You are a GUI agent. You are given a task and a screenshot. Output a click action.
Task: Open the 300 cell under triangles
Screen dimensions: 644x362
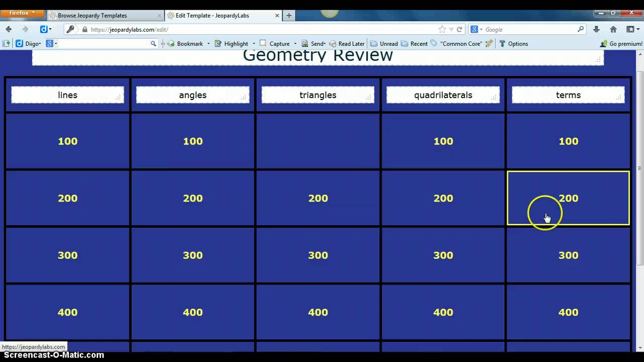point(318,255)
